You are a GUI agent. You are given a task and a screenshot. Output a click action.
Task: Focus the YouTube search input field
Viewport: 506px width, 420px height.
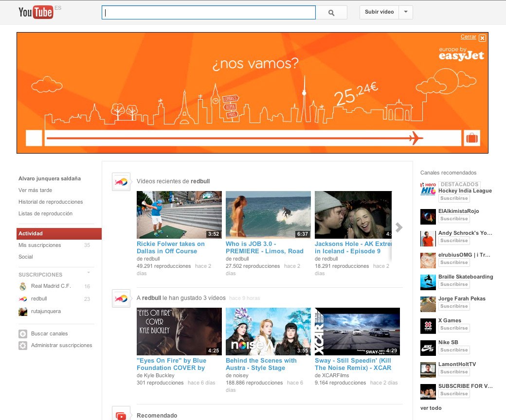coord(208,13)
